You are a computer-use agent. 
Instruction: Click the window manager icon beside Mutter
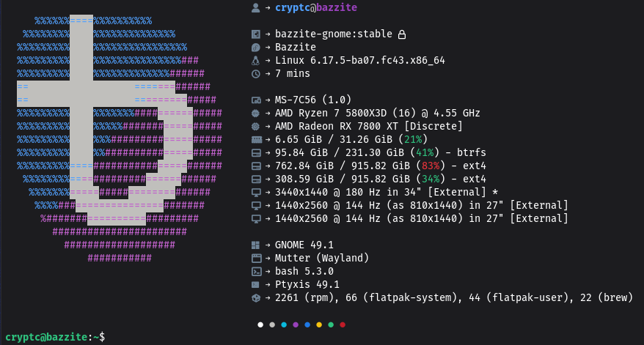[256, 258]
